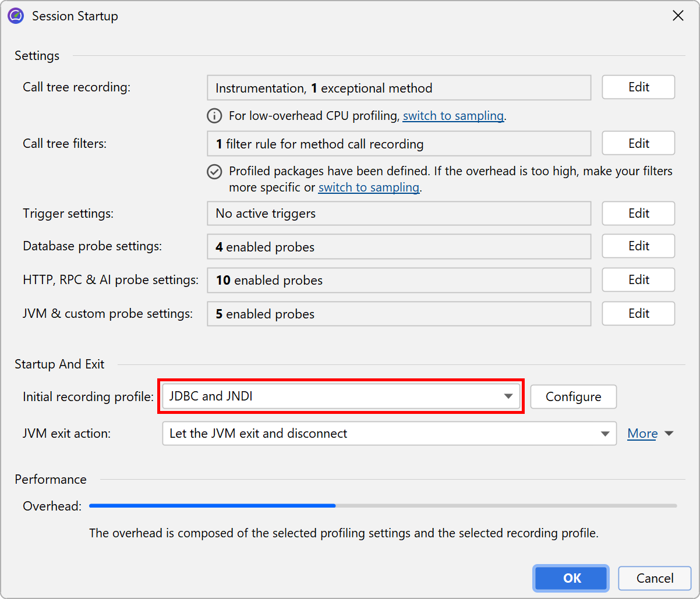700x599 pixels.
Task: Edit the database probe settings
Action: 638,246
